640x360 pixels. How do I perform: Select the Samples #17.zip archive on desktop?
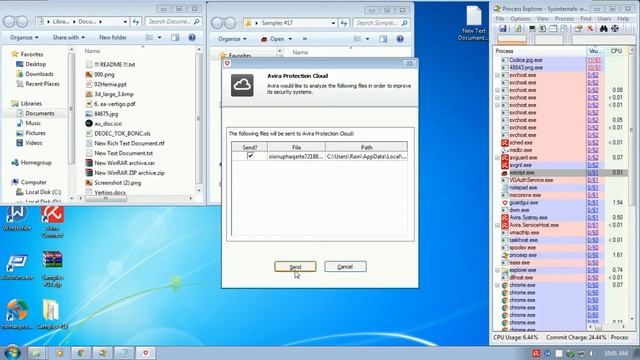(x=52, y=269)
